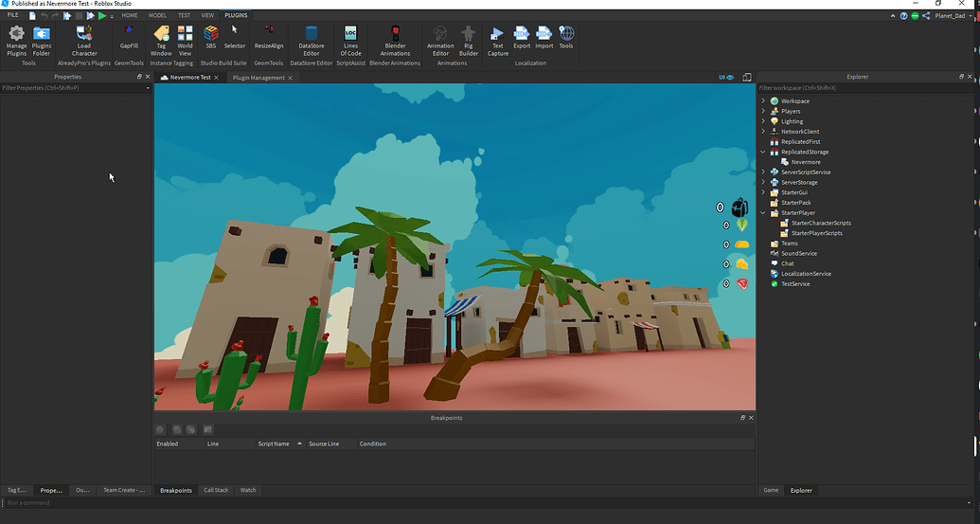Click the backpack icon in game view
The width and height of the screenshot is (980, 524).
[x=740, y=207]
